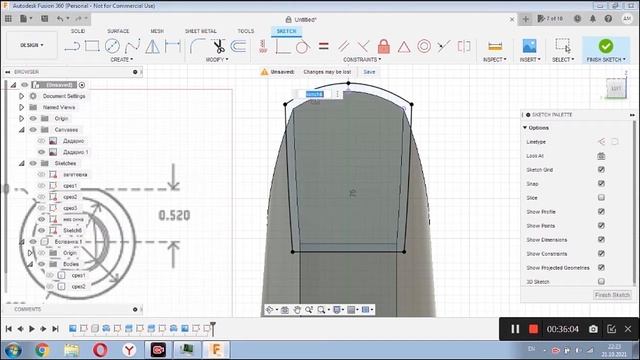The width and height of the screenshot is (640, 360).
Task: Apply Tangent constraint
Action: 302,47
